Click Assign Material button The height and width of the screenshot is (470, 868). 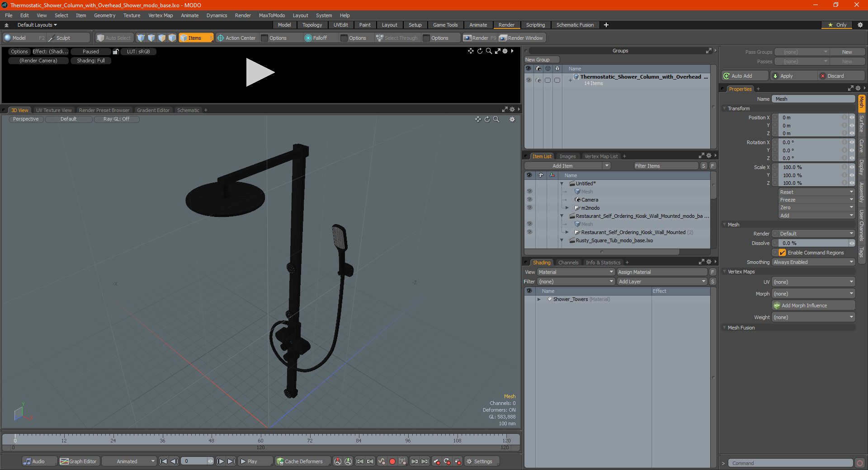click(x=661, y=272)
